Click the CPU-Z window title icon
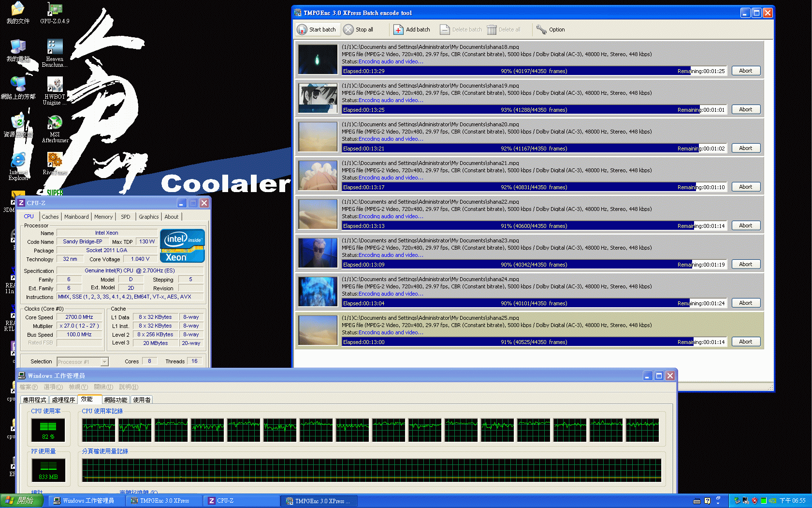Screen dimensions: 812x508 coord(21,203)
